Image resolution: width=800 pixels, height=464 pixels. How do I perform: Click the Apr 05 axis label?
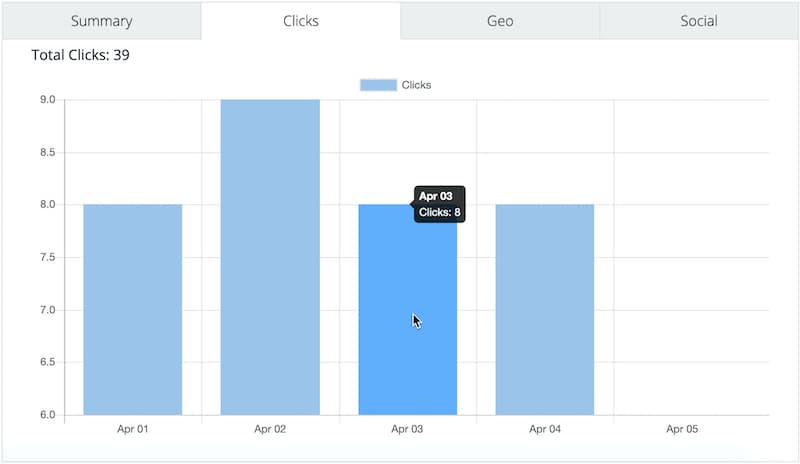click(682, 429)
